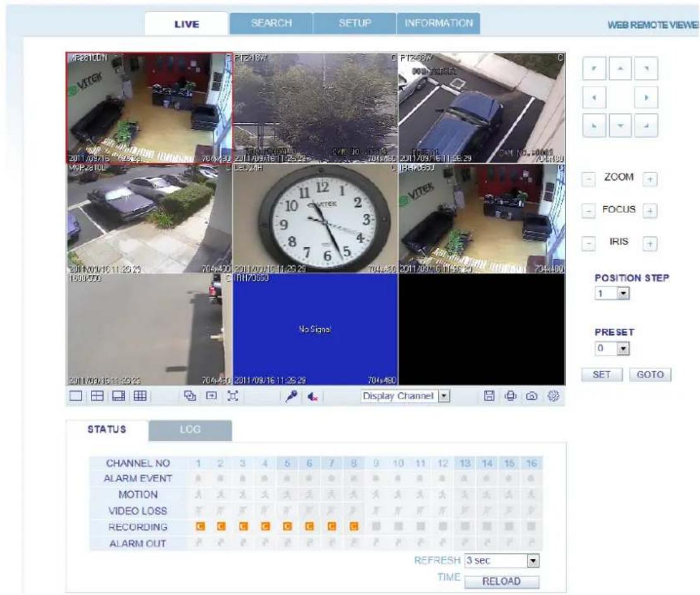Click channel number 5 in status table

coord(287,463)
